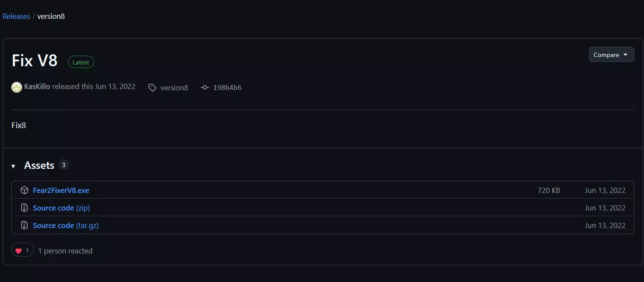Viewport: 644px width, 282px height.
Task: Click the Compare dropdown caret arrow
Action: [x=626, y=55]
